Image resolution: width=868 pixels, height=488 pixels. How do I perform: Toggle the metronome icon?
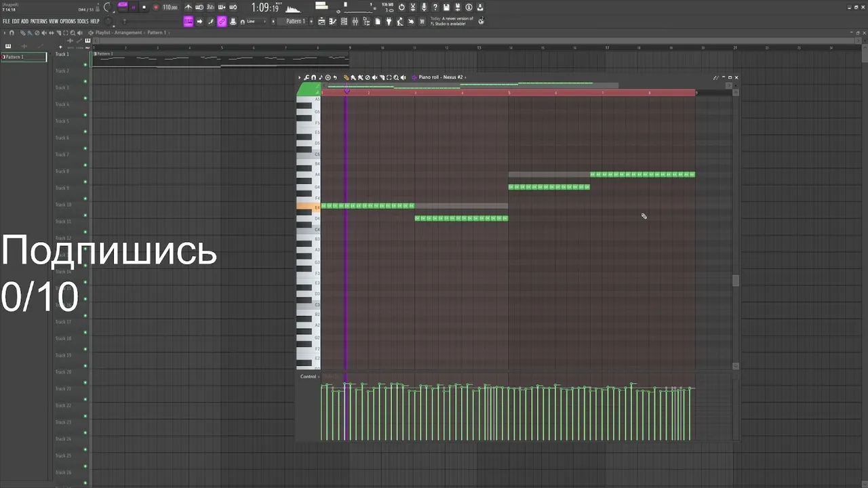(x=188, y=7)
